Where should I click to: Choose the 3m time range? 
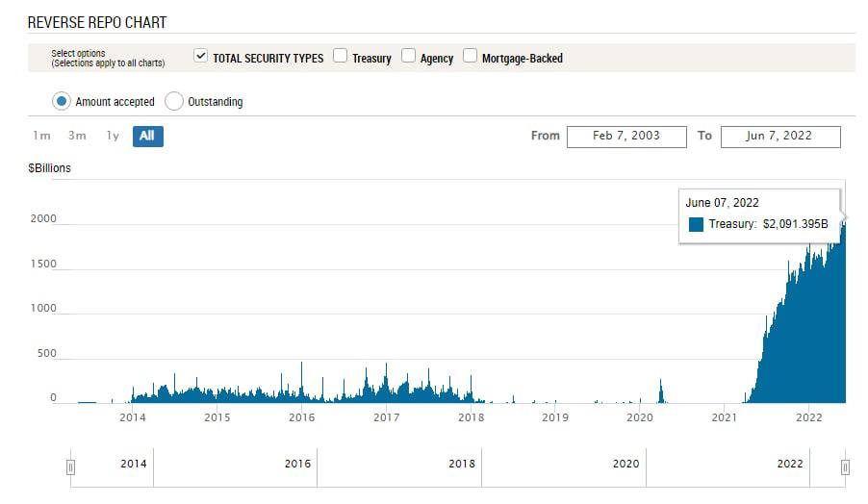77,136
